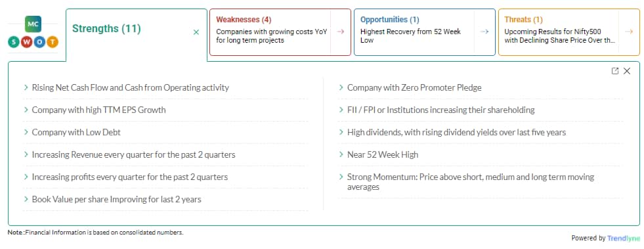Click the red W circle icon

pyautogui.click(x=27, y=41)
